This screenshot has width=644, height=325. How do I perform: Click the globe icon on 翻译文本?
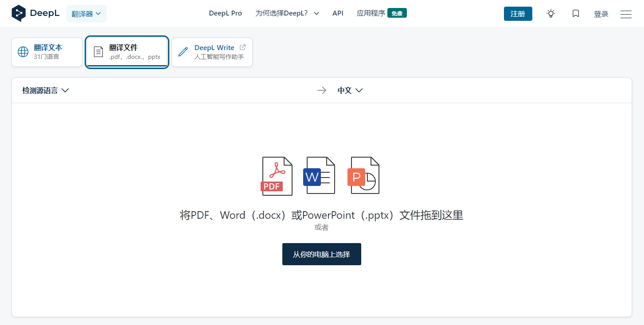23,52
